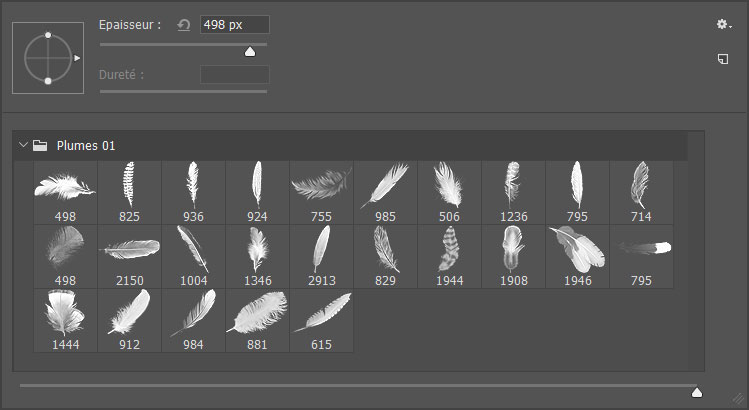Click the brush angle and roundness preview circle

point(47,58)
